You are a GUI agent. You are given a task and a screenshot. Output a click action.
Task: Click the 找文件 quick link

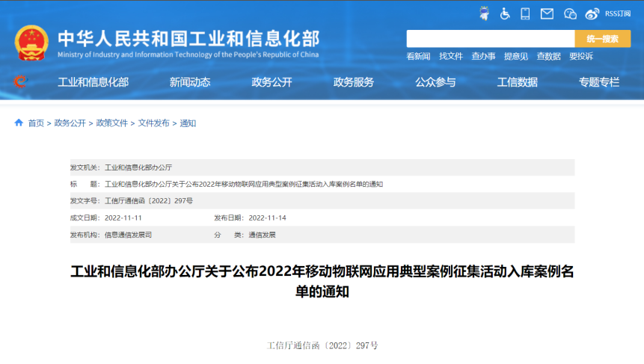click(451, 56)
